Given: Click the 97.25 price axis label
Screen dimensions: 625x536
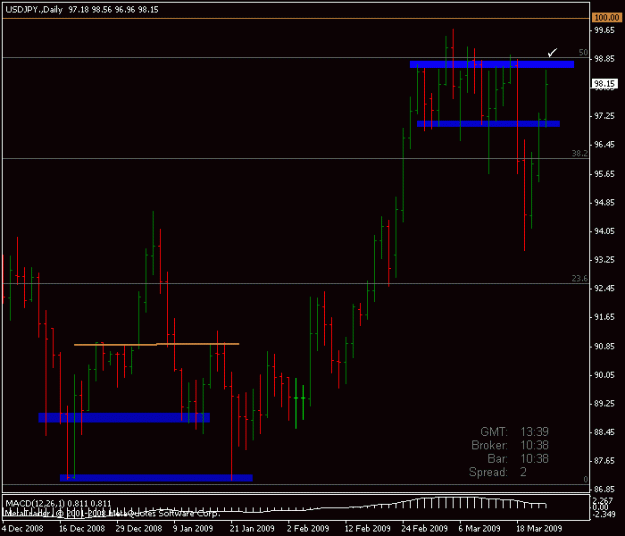Looking at the screenshot, I should (x=604, y=116).
